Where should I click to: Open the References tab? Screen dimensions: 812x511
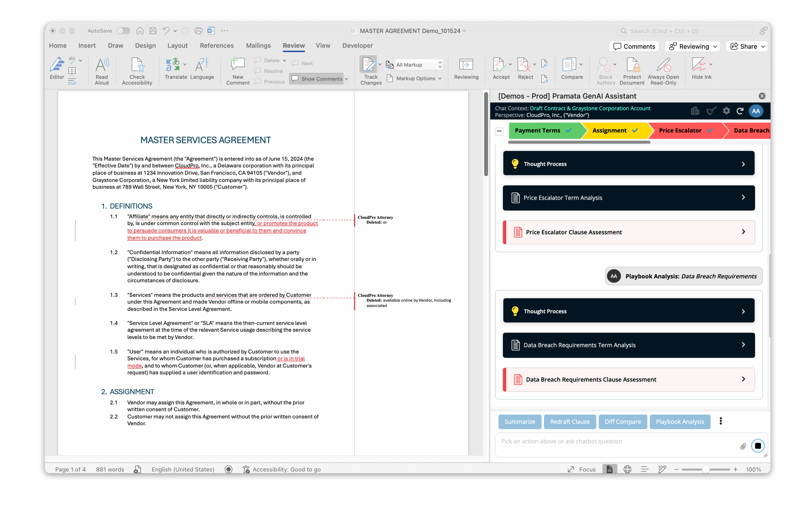217,46
